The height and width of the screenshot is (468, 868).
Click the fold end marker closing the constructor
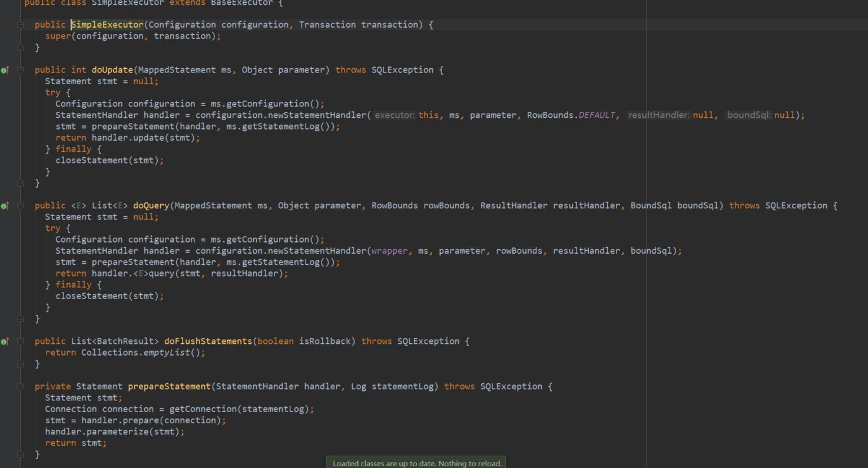pyautogui.click(x=20, y=47)
